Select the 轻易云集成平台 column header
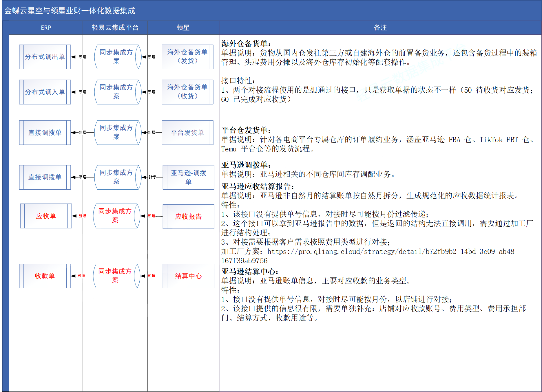The image size is (542, 392). click(x=115, y=28)
